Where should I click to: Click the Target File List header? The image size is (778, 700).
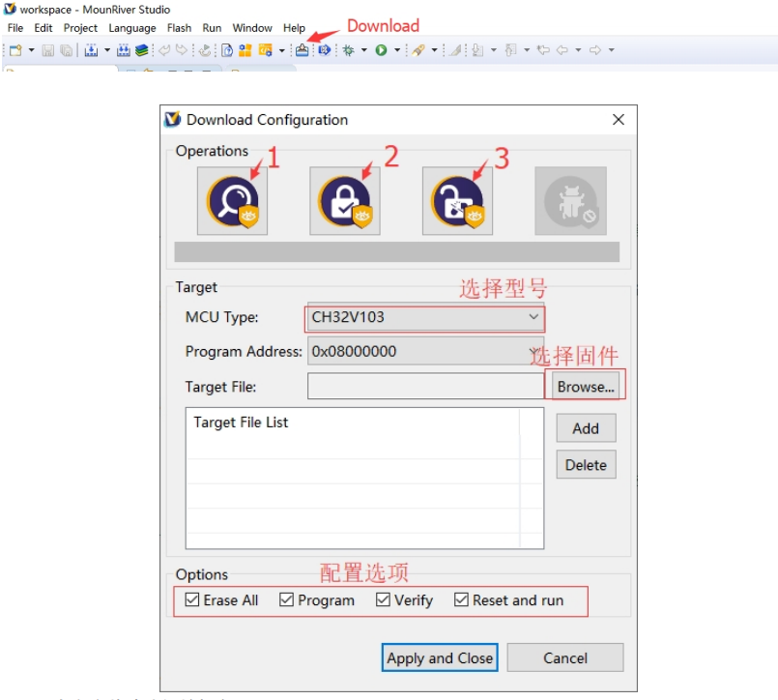tap(241, 422)
